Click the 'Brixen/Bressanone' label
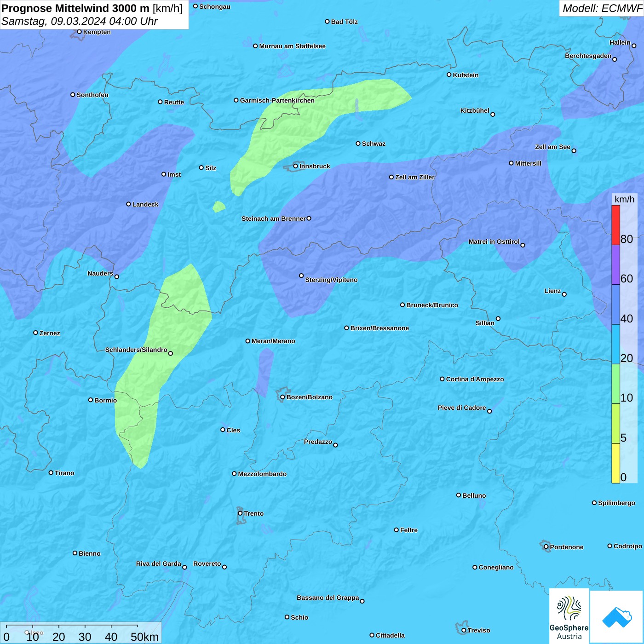Image resolution: width=644 pixels, height=644 pixels. click(x=379, y=328)
